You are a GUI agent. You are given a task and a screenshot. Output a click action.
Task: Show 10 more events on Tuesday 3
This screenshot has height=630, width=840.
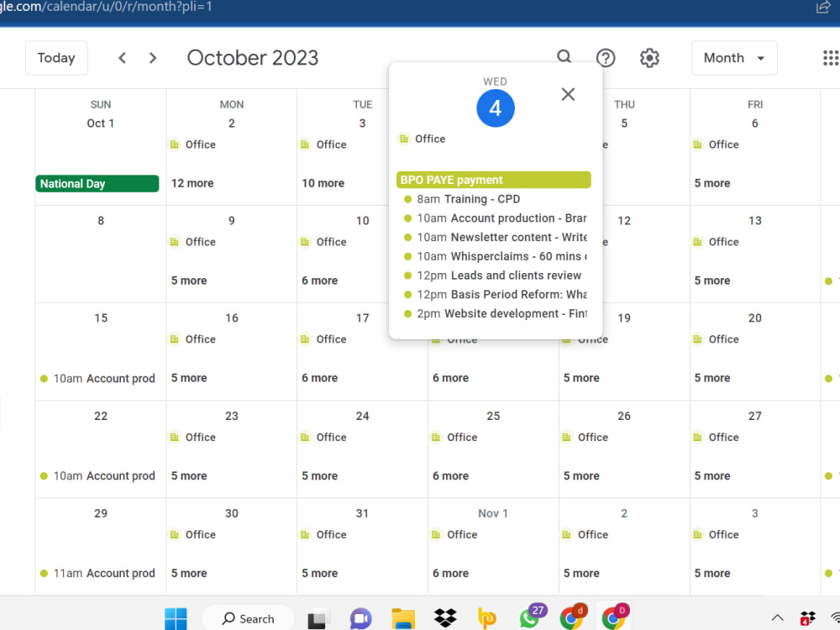click(323, 183)
